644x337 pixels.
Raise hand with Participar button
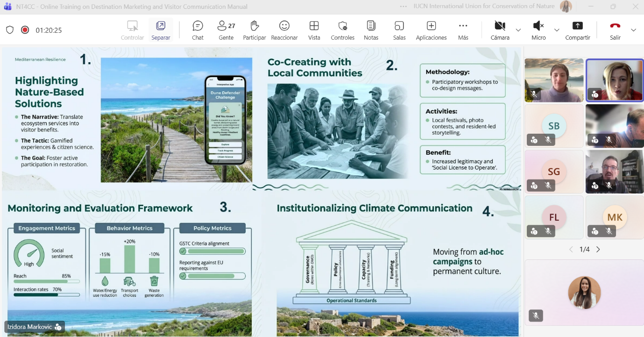pyautogui.click(x=254, y=30)
